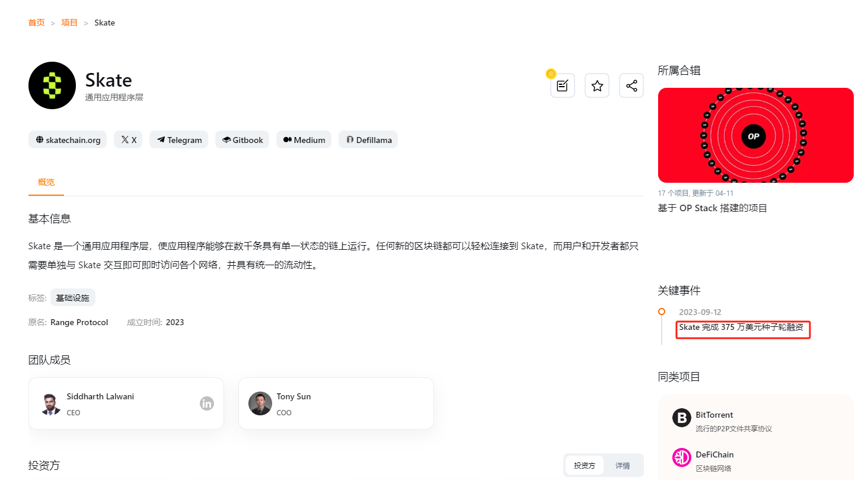Open the X social link
Image resolution: width=868 pixels, height=480 pixels.
(x=128, y=140)
